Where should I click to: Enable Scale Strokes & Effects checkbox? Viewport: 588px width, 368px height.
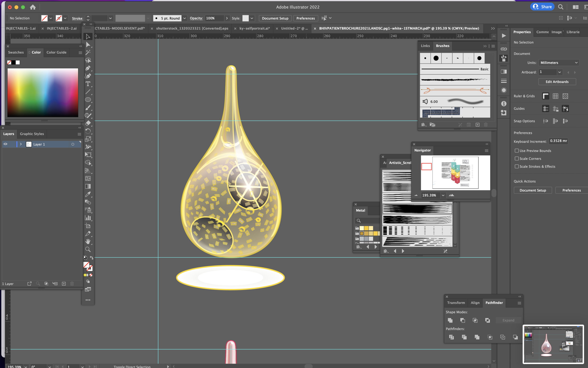[517, 166]
